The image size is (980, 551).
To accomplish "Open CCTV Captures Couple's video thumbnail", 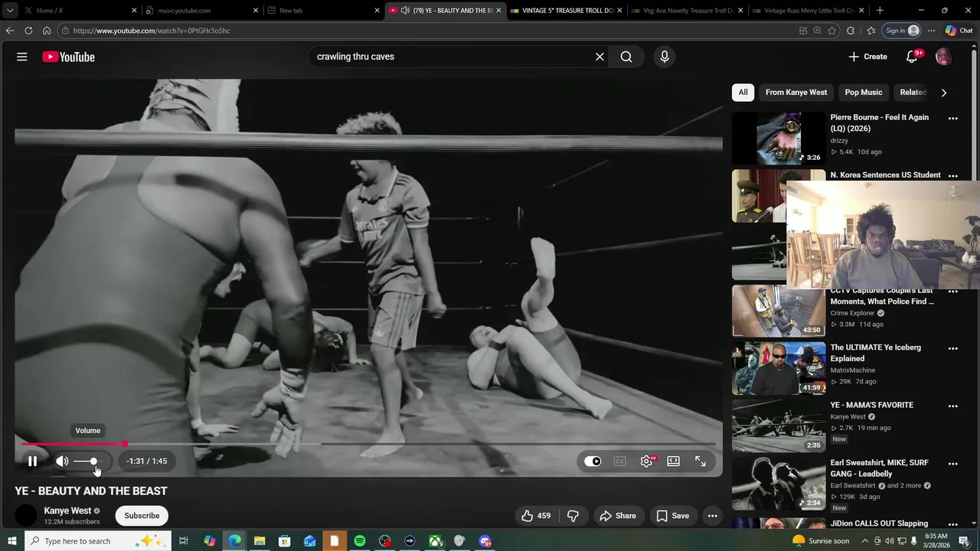I will pyautogui.click(x=779, y=311).
